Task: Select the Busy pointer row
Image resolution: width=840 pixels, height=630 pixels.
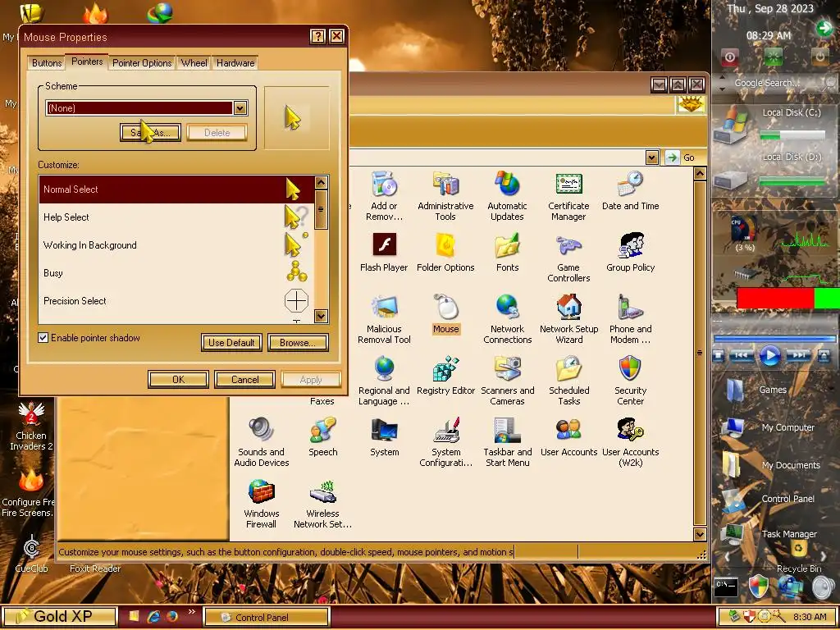Action: 176,272
